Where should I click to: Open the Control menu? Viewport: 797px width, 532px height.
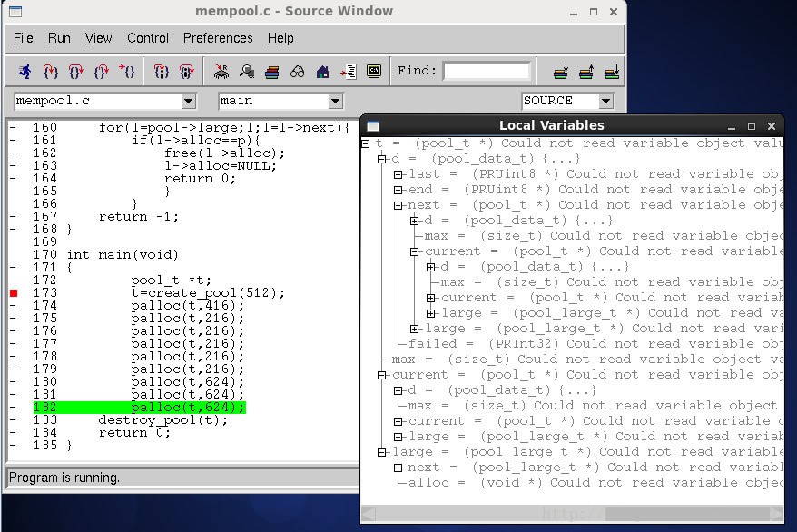(x=147, y=38)
